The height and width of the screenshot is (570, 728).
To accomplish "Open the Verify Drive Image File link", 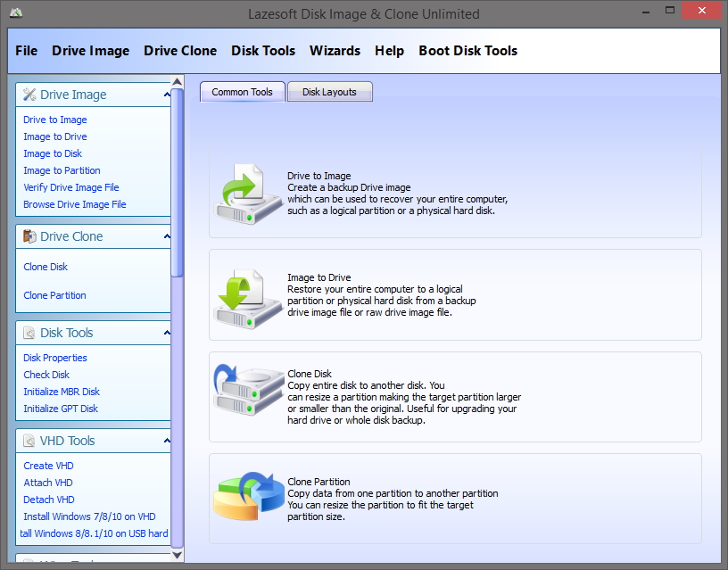I will (x=70, y=187).
